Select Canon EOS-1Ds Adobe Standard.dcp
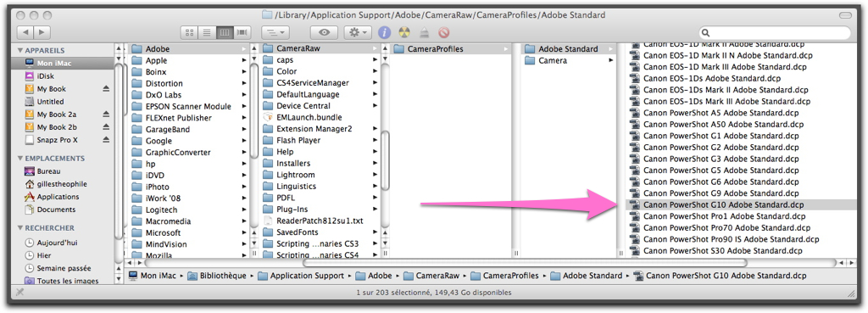Image resolution: width=868 pixels, height=313 pixels. tap(712, 78)
